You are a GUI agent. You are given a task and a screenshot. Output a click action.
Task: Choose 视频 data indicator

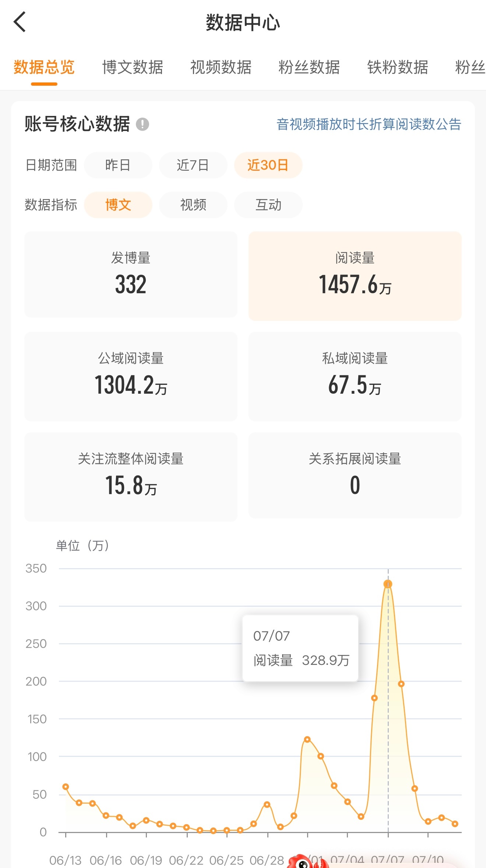[x=193, y=205]
